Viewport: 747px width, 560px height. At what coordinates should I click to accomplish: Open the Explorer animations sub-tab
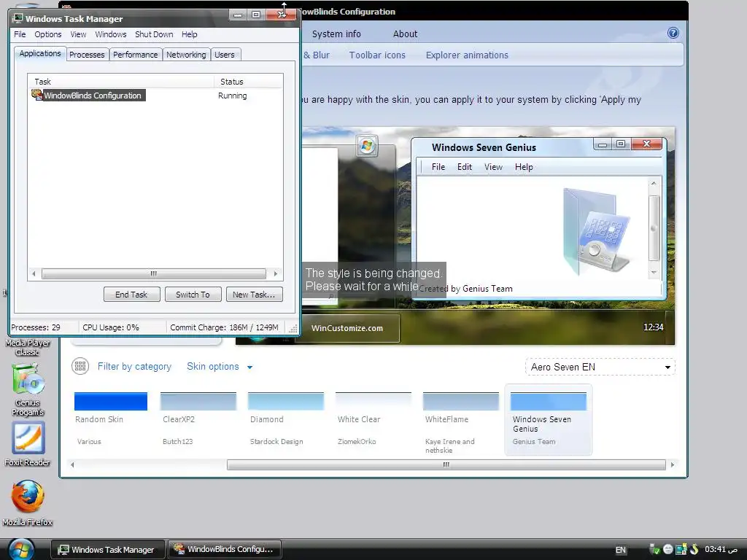pos(467,55)
